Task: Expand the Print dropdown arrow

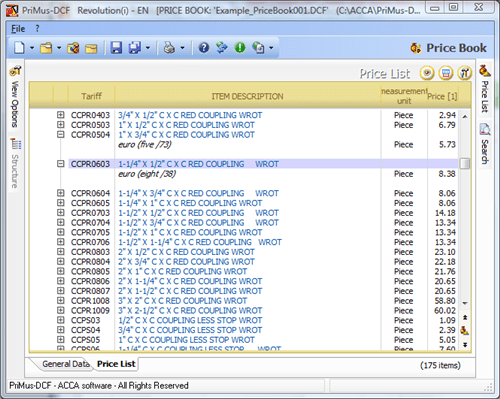Action: coord(182,48)
